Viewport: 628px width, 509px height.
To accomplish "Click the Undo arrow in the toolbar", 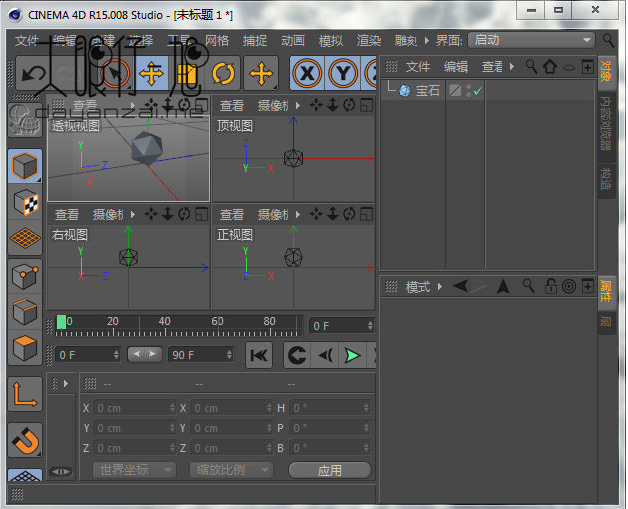I will (x=33, y=73).
